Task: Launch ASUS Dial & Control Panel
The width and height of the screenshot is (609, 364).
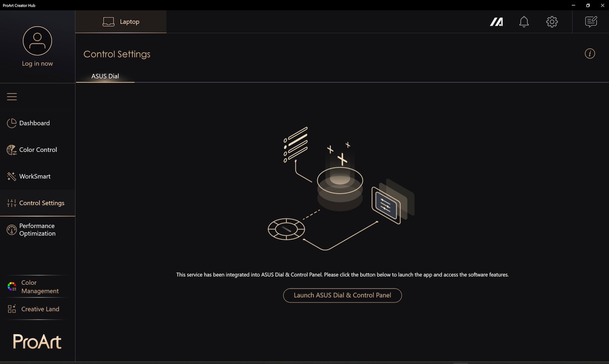Action: [342, 295]
